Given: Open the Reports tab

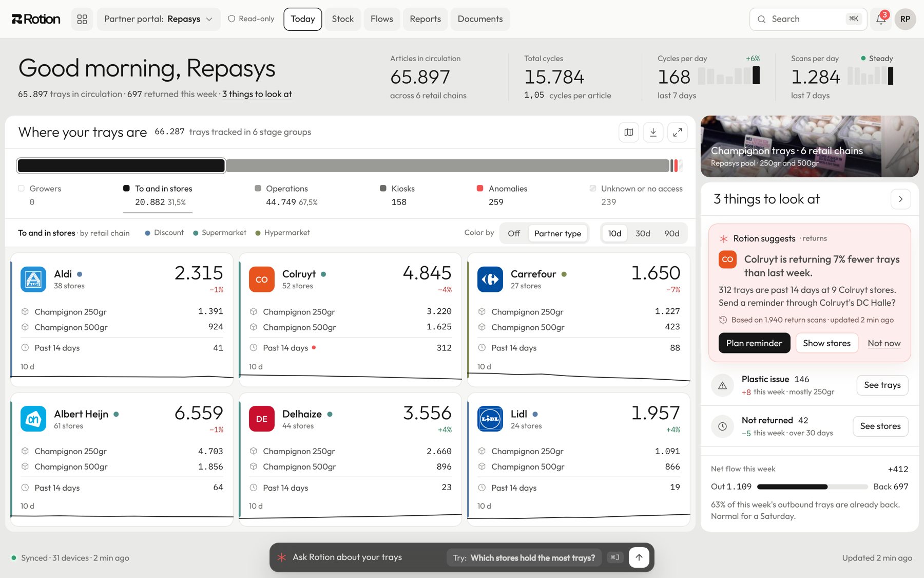Looking at the screenshot, I should coord(425,19).
